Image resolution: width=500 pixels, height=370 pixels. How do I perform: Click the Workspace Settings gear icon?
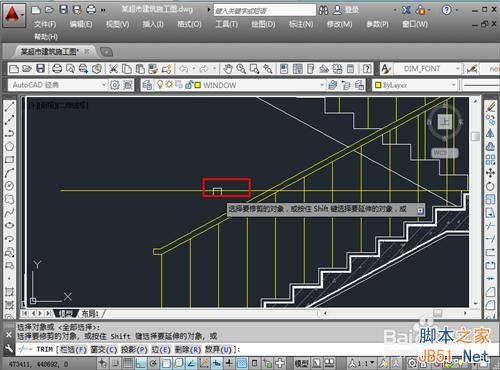114,85
